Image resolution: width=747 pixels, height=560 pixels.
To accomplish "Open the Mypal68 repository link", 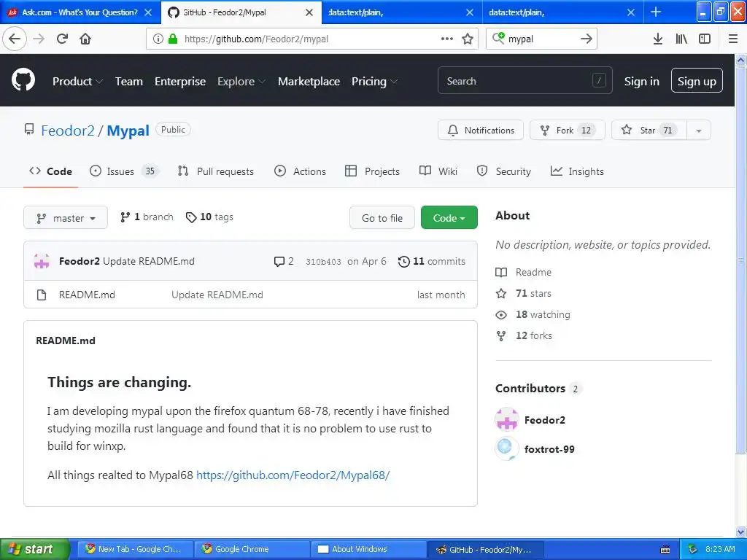I will coord(293,475).
